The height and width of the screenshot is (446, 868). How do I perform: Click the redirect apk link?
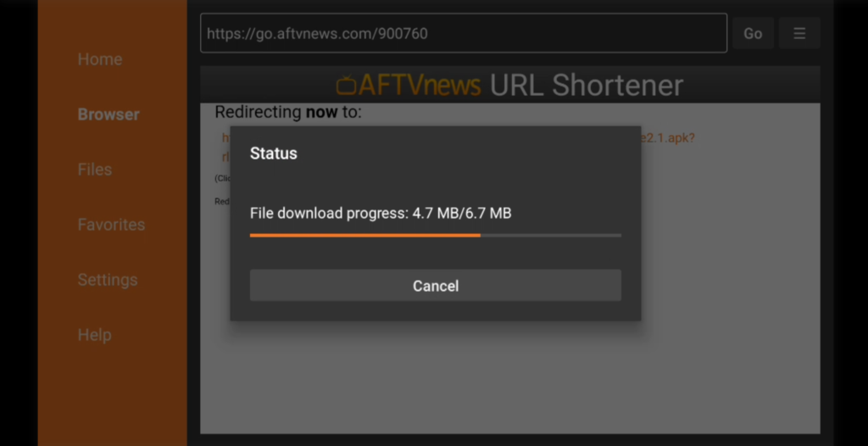[x=666, y=138]
